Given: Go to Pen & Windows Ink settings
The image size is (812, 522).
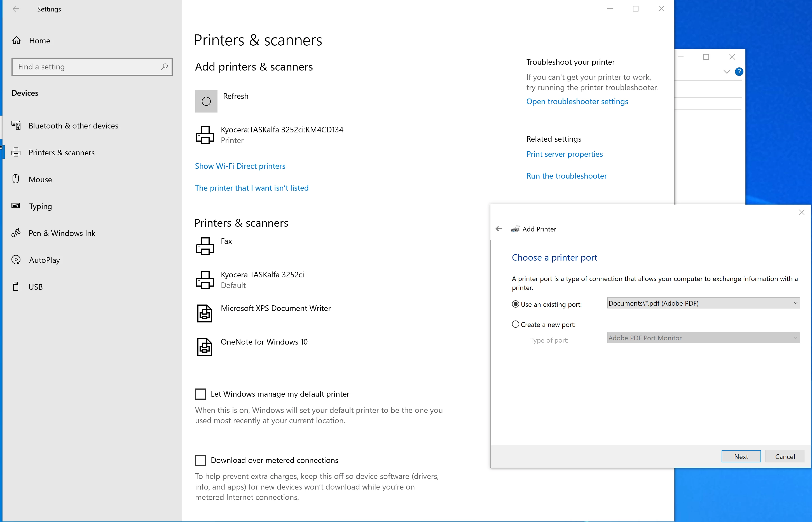Looking at the screenshot, I should click(62, 233).
